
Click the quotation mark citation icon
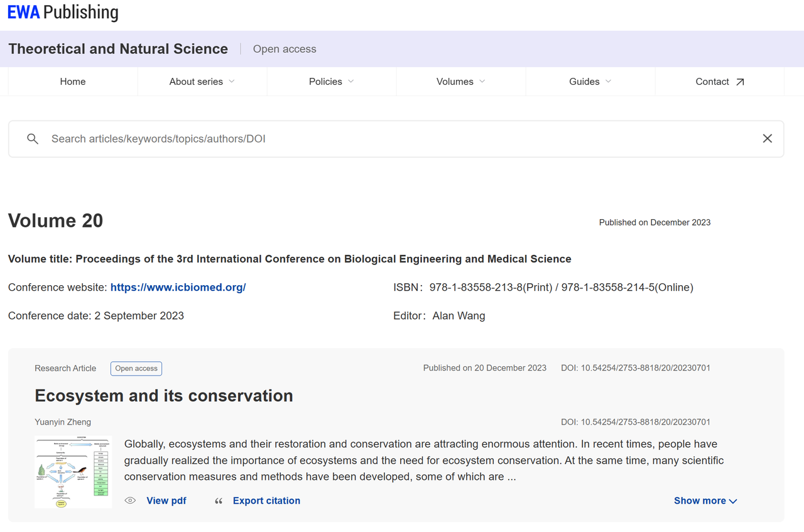pyautogui.click(x=219, y=501)
